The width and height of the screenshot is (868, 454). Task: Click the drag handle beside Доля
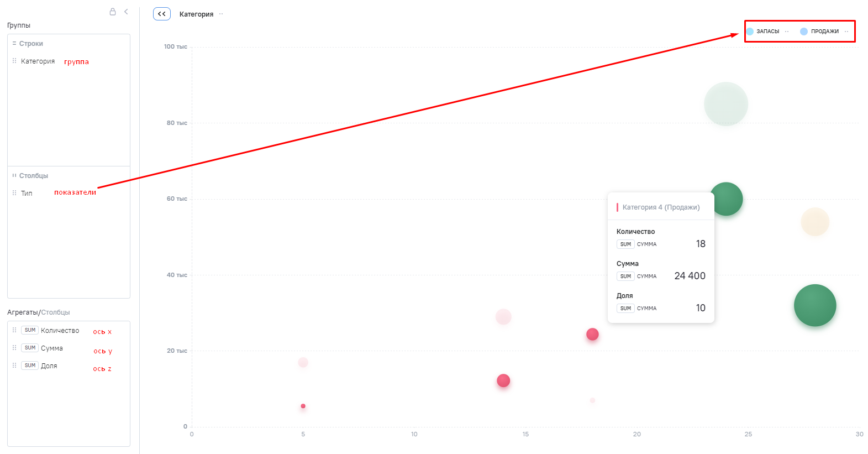coord(14,366)
